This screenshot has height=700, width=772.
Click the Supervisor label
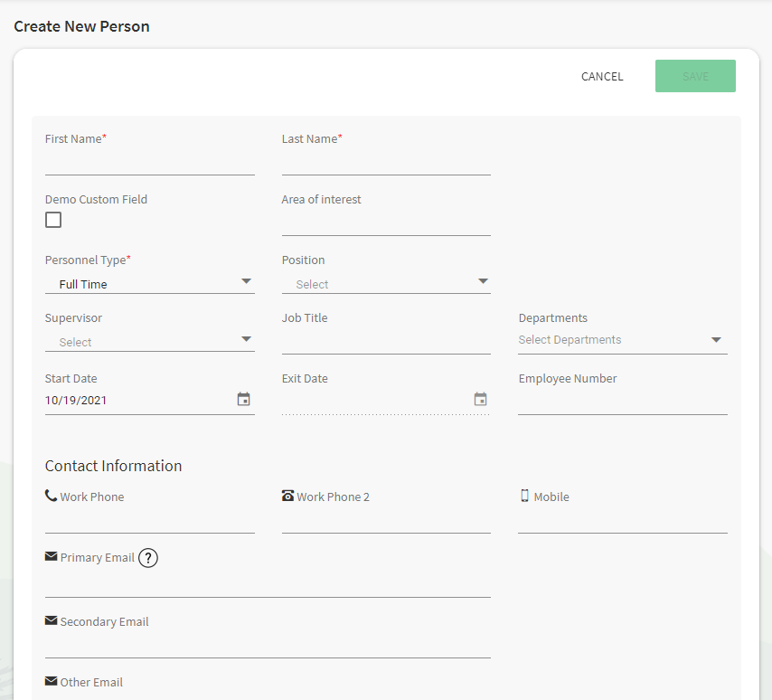73,318
